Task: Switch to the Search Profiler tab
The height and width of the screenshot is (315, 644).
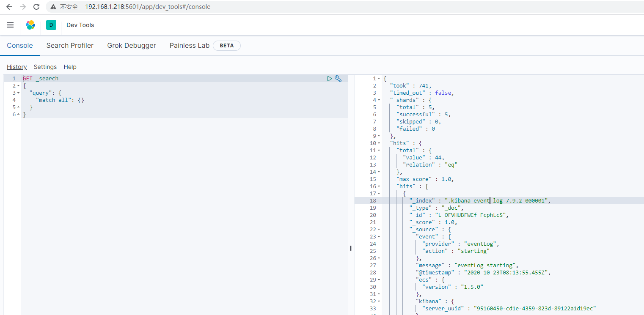Action: 70,46
